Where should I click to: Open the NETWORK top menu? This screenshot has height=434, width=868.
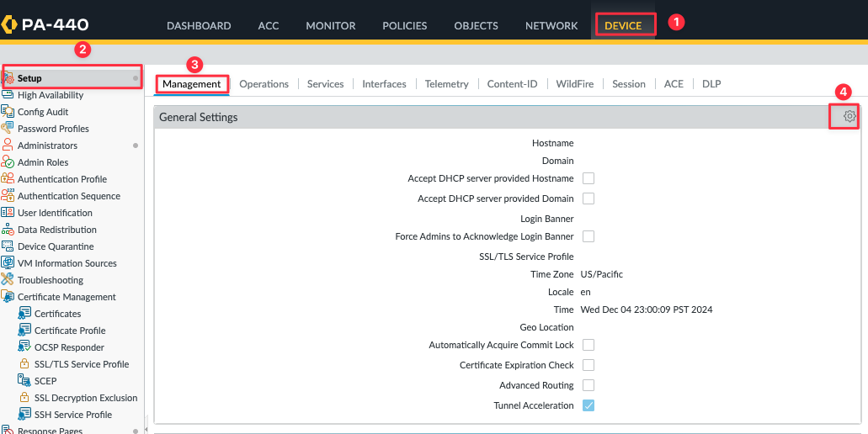click(551, 25)
